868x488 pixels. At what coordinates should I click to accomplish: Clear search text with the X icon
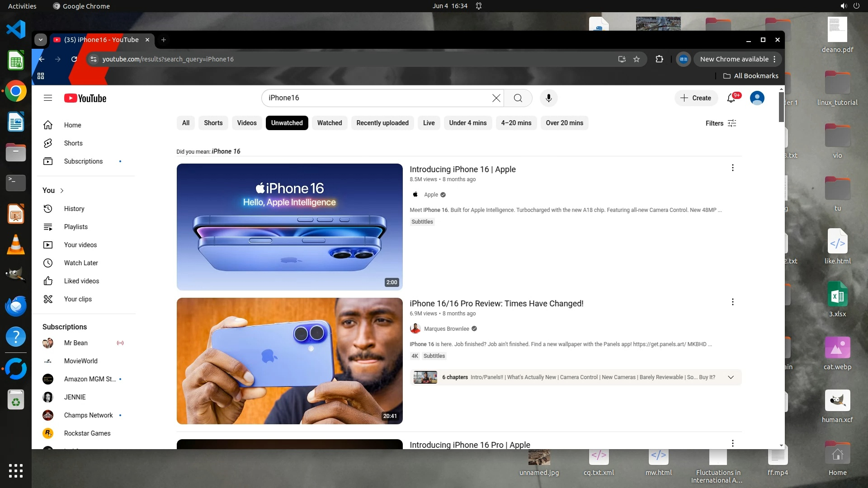point(496,98)
